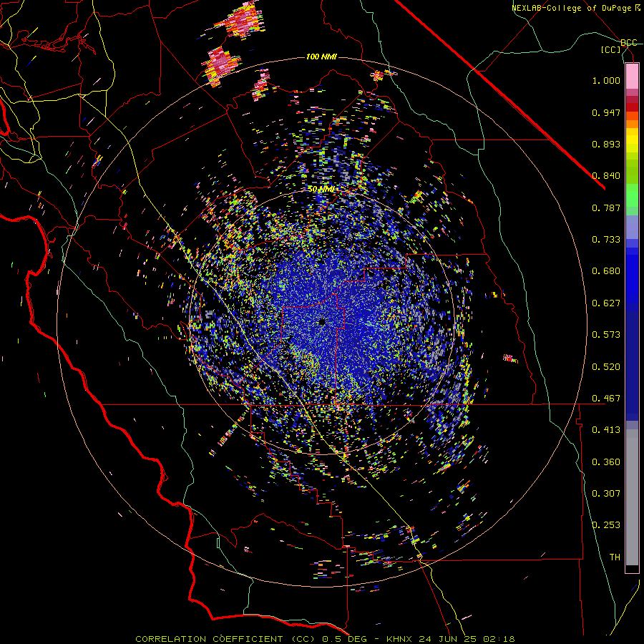644x644 pixels.
Task: Select the 0.467 scale value label
Action: [606, 399]
